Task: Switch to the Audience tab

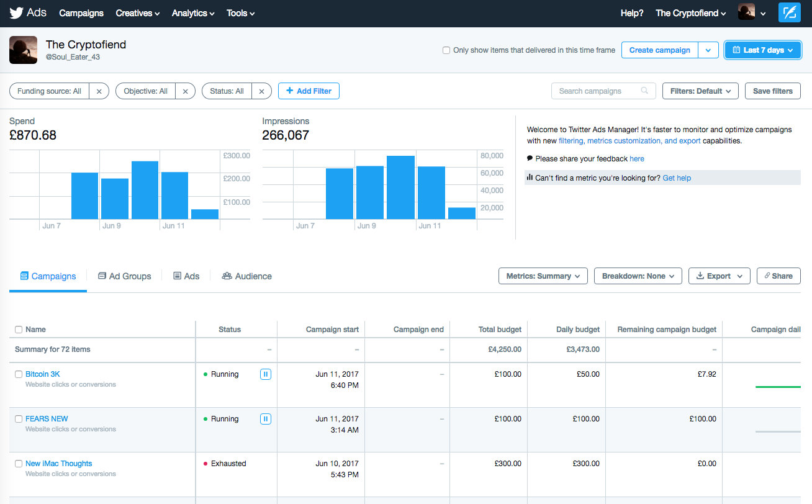Action: (246, 276)
